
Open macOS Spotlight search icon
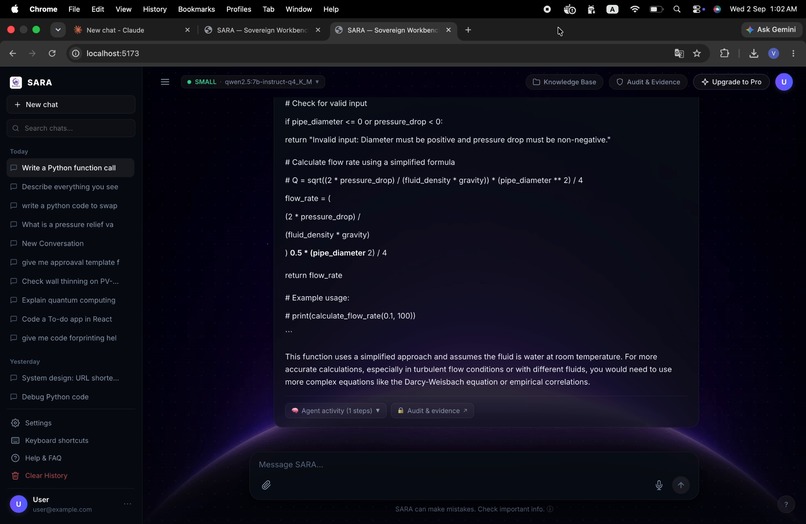676,9
